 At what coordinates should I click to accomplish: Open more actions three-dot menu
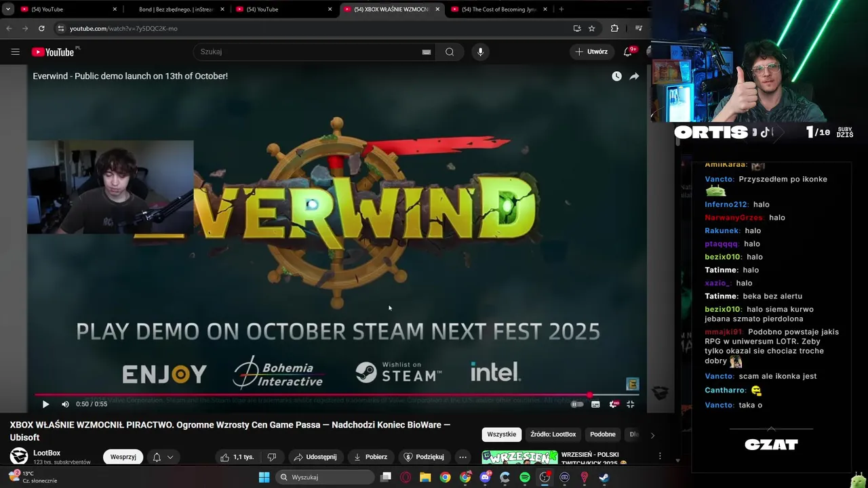coord(462,457)
